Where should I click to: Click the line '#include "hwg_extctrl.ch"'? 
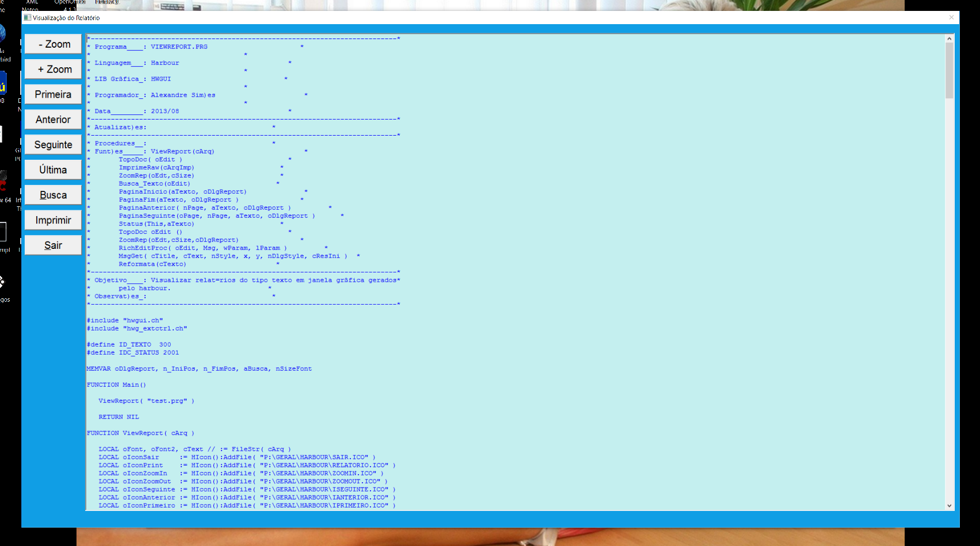(x=137, y=329)
